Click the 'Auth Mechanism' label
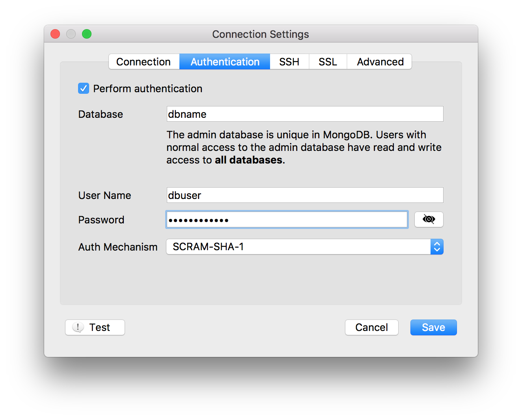The height and width of the screenshot is (420, 522). 118,247
